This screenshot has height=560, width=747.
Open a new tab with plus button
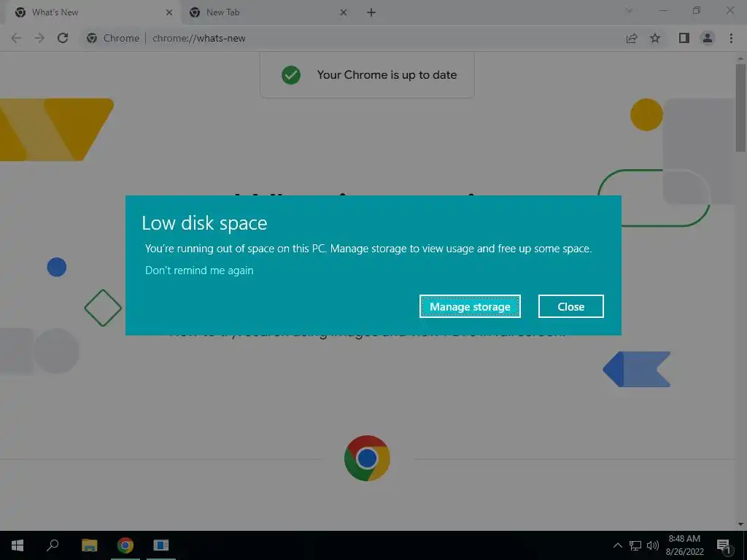[x=371, y=12]
